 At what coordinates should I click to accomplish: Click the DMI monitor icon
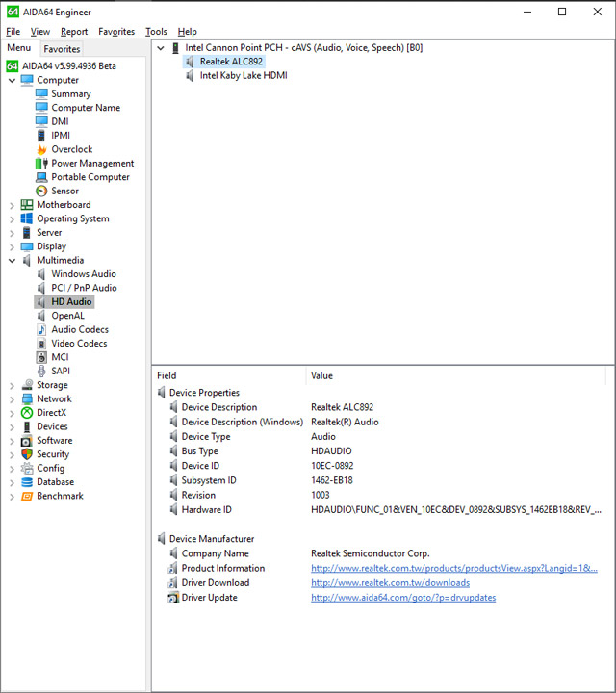tap(41, 121)
